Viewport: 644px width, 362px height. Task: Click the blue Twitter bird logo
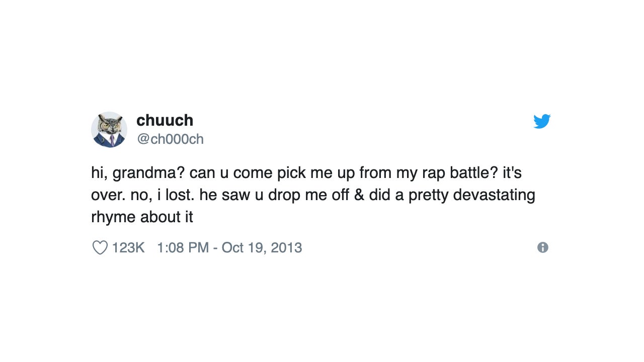pyautogui.click(x=542, y=121)
